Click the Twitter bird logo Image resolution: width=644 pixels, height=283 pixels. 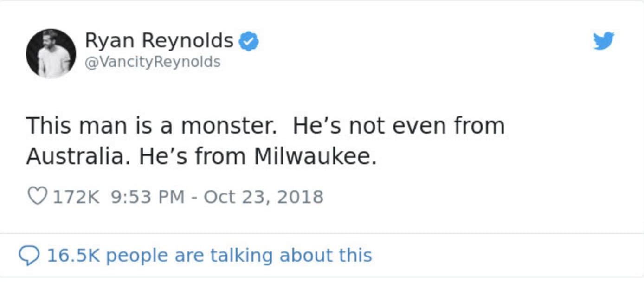point(604,41)
